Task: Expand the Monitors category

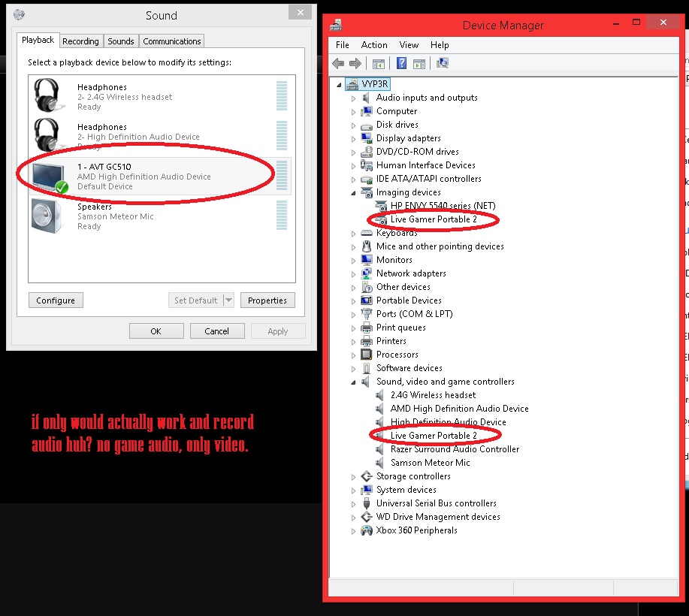Action: click(x=353, y=261)
